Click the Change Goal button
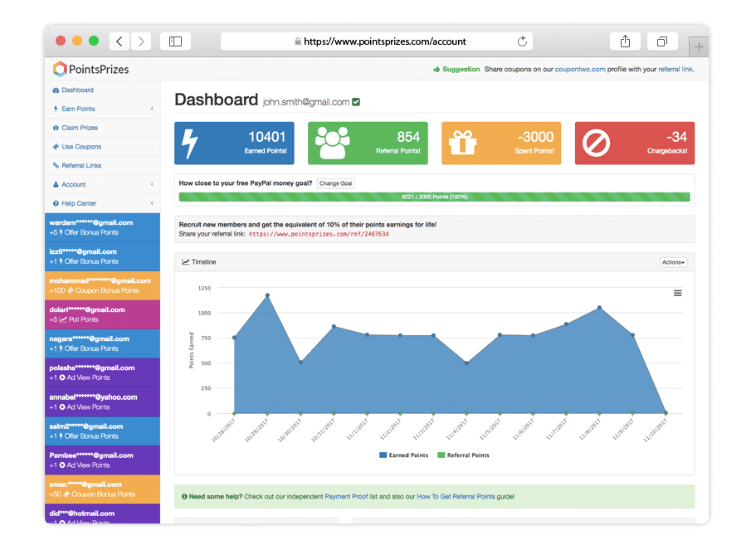The height and width of the screenshot is (560, 756). [335, 183]
